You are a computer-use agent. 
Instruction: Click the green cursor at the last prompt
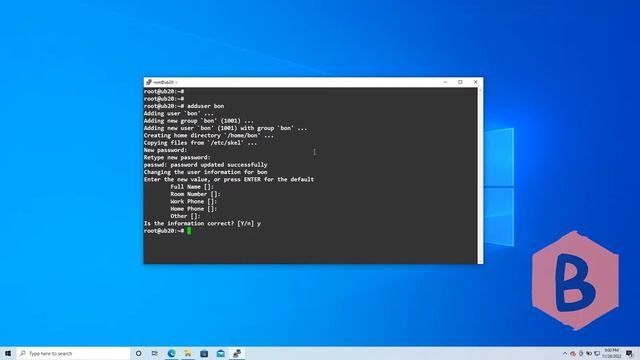[189, 231]
